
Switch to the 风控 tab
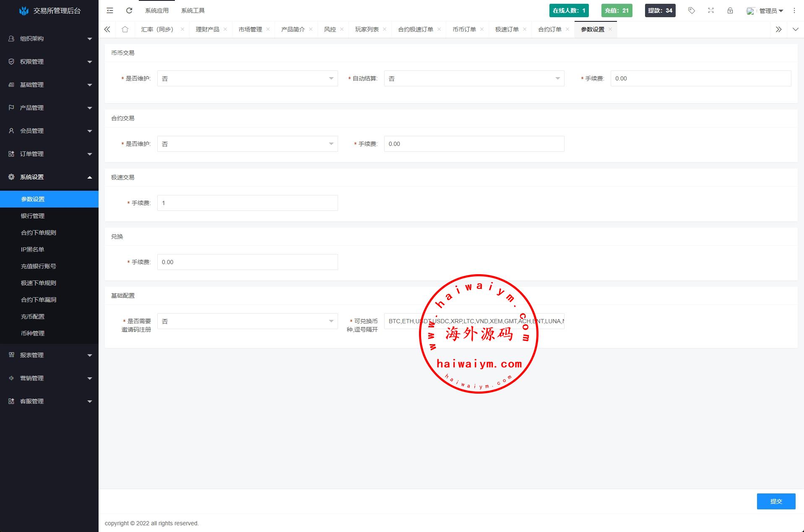coord(330,29)
